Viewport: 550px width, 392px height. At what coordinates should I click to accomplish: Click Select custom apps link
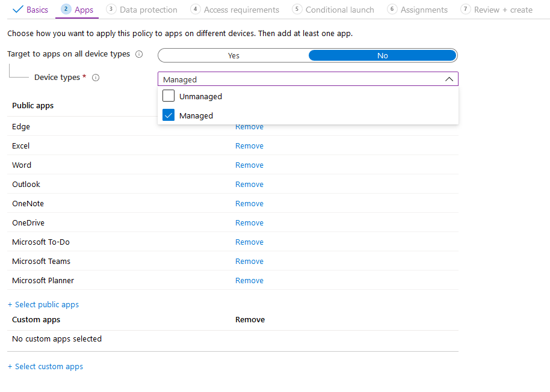coord(45,366)
